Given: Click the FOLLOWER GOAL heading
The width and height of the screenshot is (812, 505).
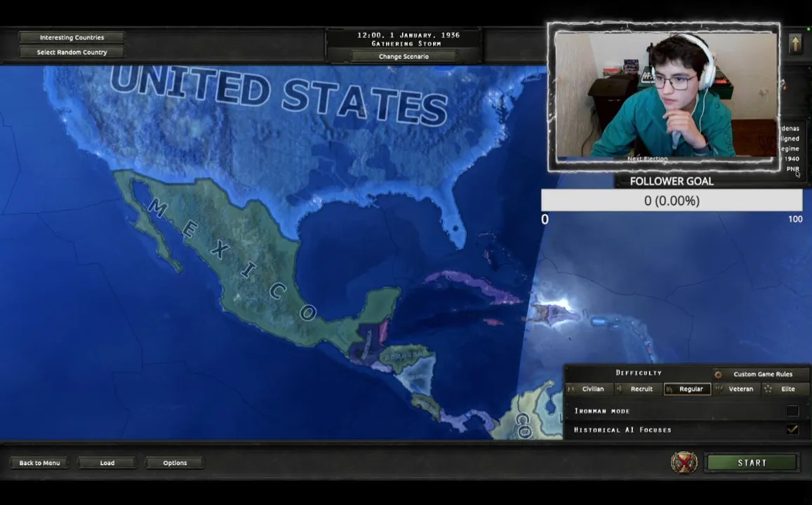Looking at the screenshot, I should 672,181.
